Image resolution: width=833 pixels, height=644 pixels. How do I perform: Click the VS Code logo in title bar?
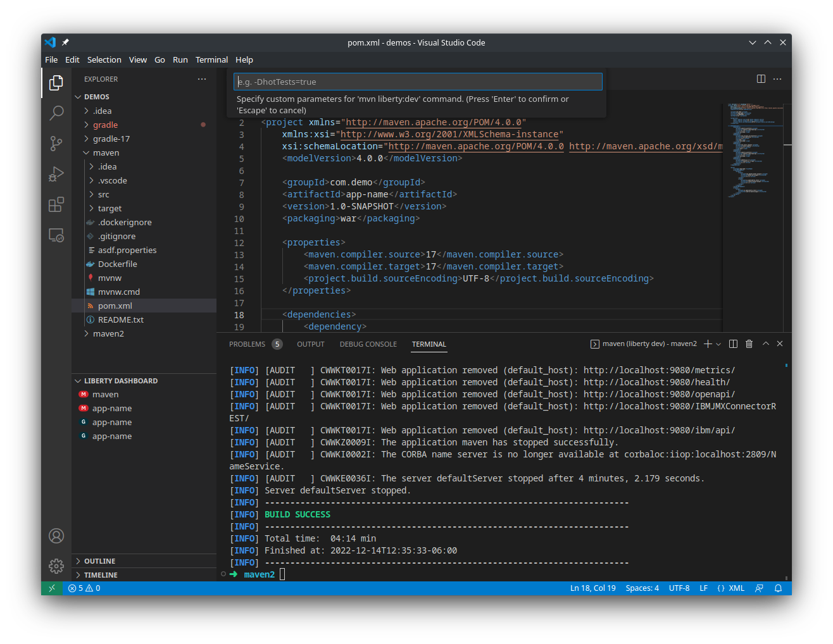click(x=50, y=42)
